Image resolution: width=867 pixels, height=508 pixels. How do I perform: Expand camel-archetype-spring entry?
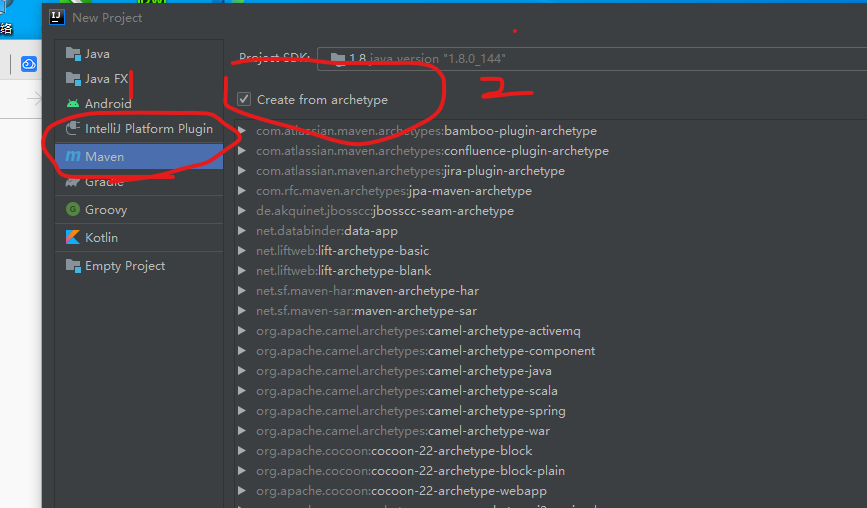242,411
